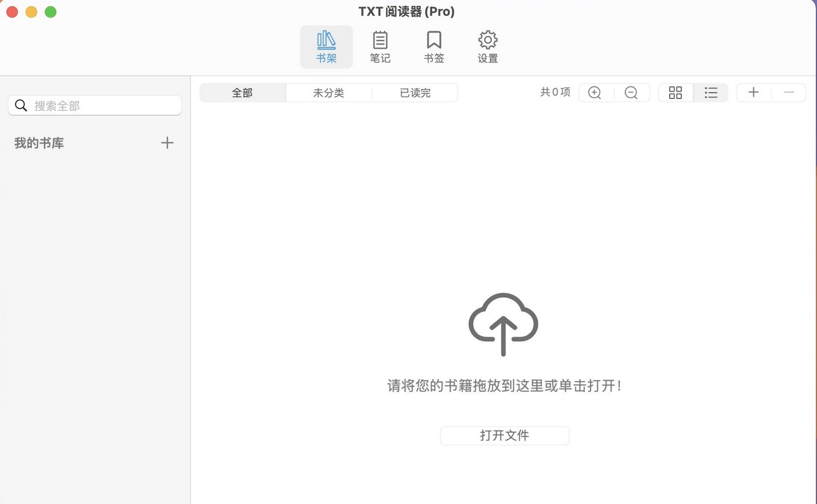Open the 笔记 notes section
Screen dimensions: 817x504
click(x=380, y=47)
